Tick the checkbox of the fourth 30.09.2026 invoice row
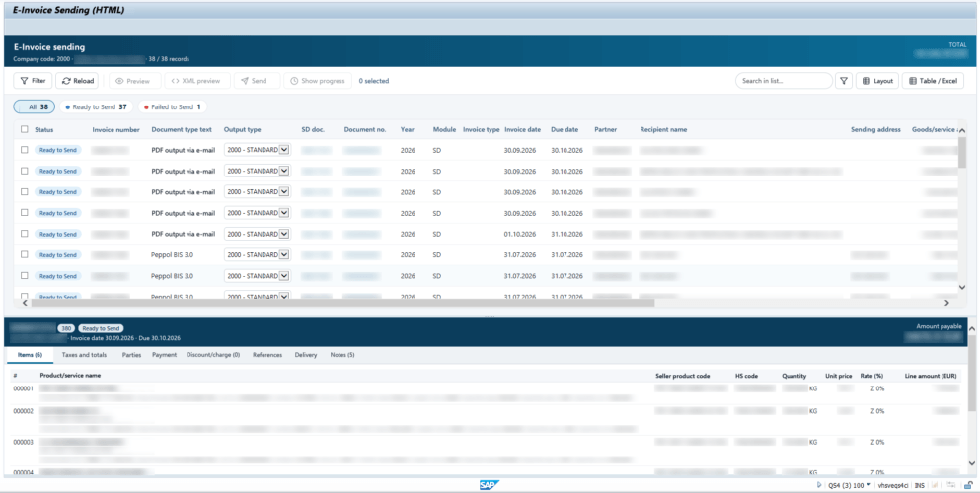This screenshot has width=980, height=493. coord(25,213)
